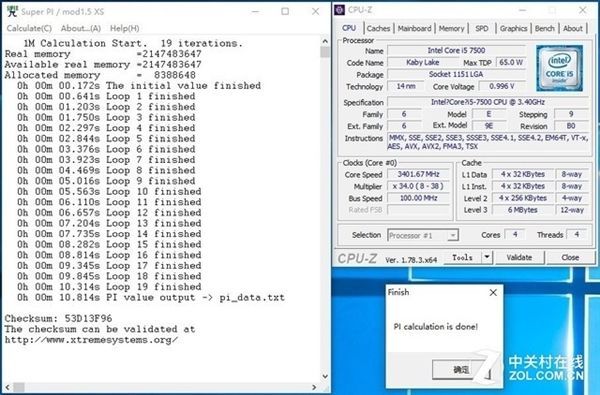The width and height of the screenshot is (600, 395).
Task: Click the Super PI app icon in title bar
Action: click(13, 11)
